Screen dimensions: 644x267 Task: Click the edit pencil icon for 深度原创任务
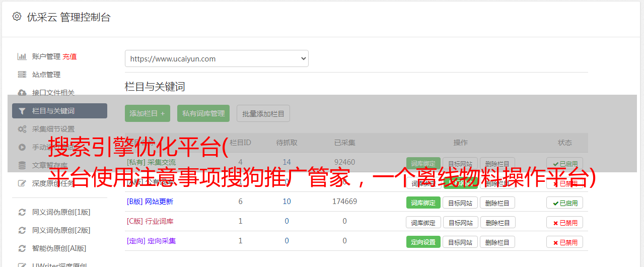(x=22, y=183)
